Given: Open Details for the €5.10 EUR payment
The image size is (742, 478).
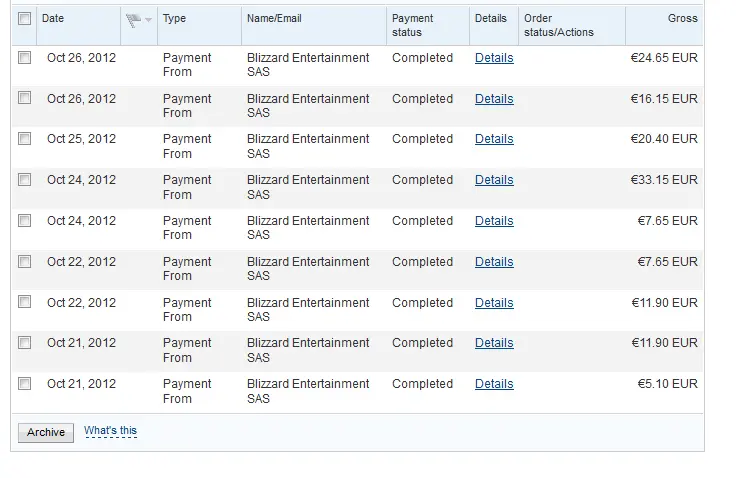Looking at the screenshot, I should [x=494, y=384].
